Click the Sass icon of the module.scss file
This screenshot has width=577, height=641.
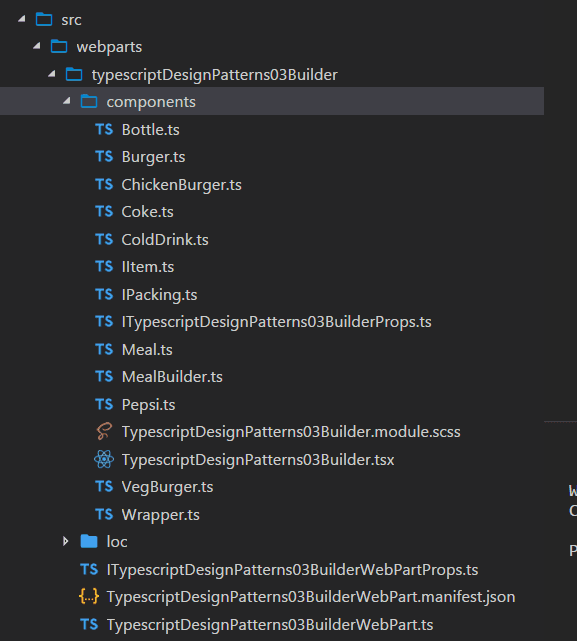click(104, 432)
